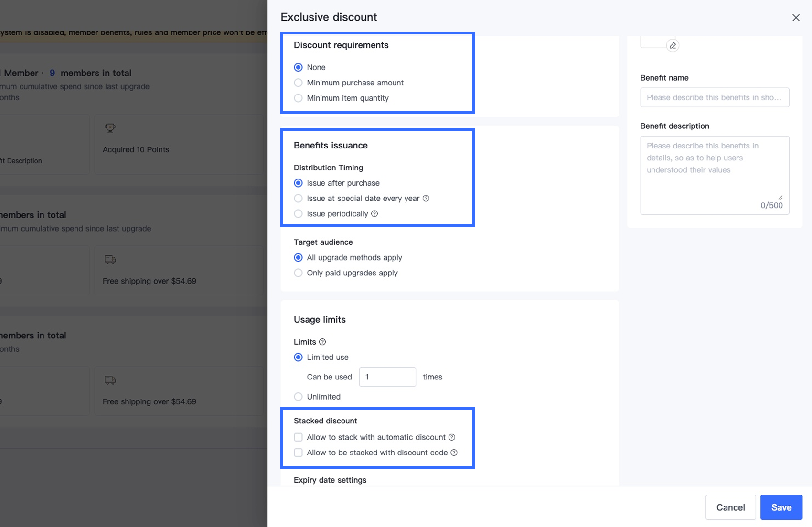Click the trophy icon above Acquired 10 Points
The image size is (812, 527).
[x=110, y=128]
